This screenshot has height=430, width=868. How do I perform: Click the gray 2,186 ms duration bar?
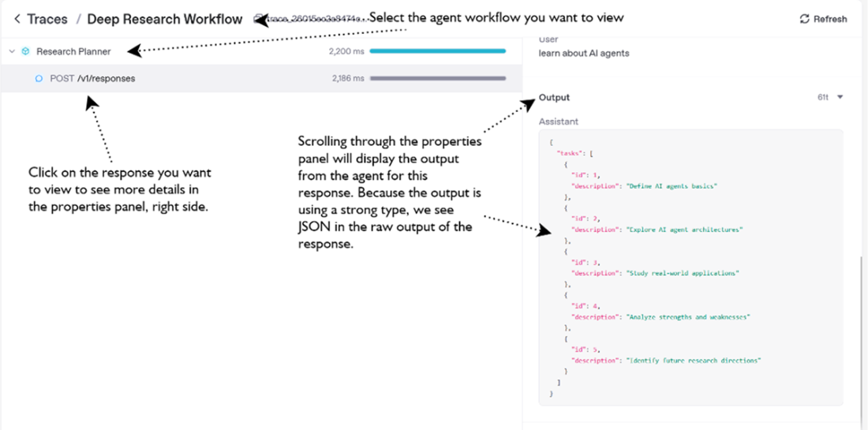point(437,78)
